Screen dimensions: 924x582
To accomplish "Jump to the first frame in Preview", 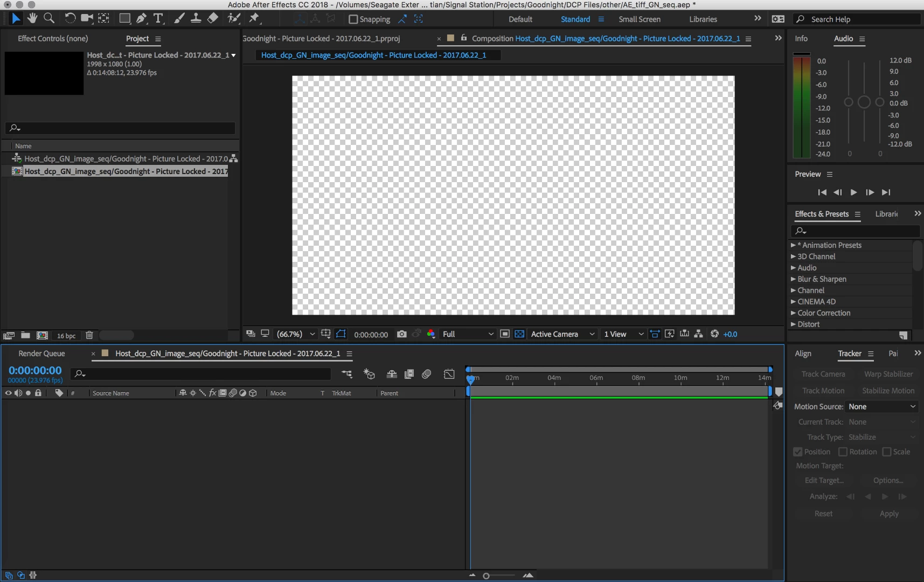I will click(822, 192).
